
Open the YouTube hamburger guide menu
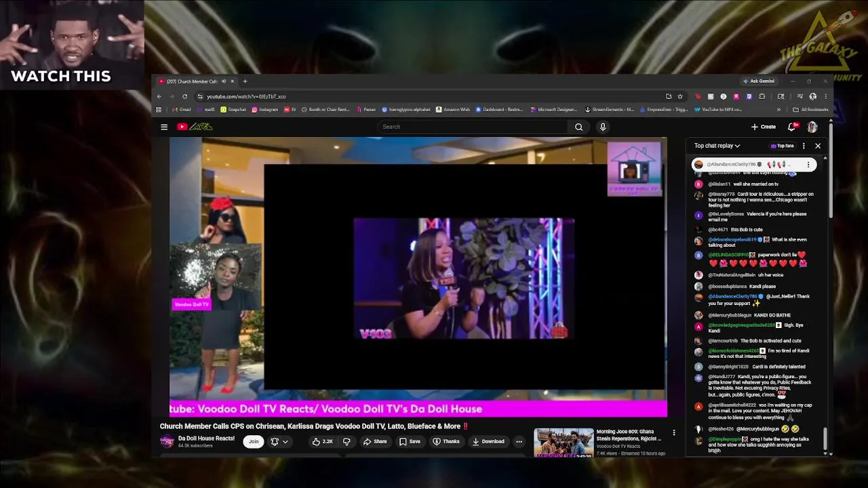click(164, 127)
